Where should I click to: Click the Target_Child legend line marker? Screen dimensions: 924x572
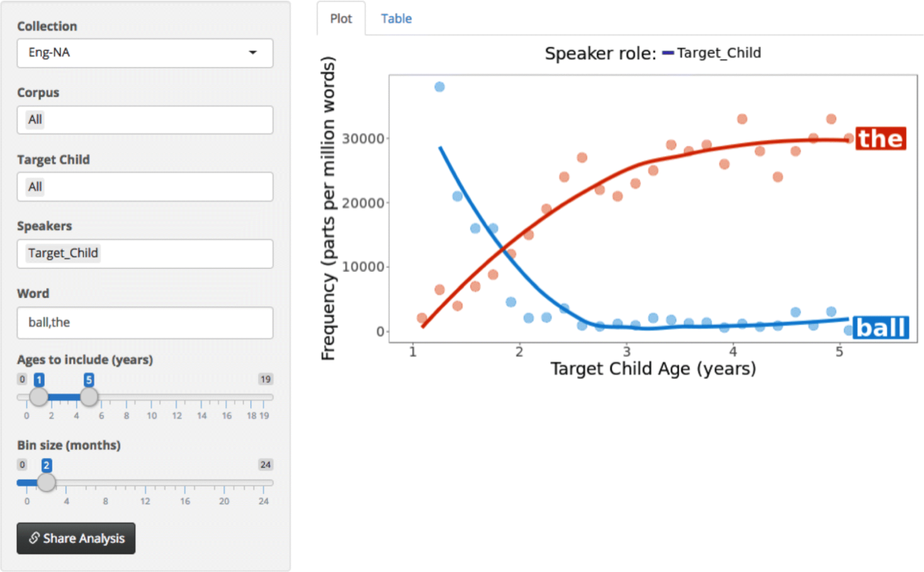[x=668, y=53]
